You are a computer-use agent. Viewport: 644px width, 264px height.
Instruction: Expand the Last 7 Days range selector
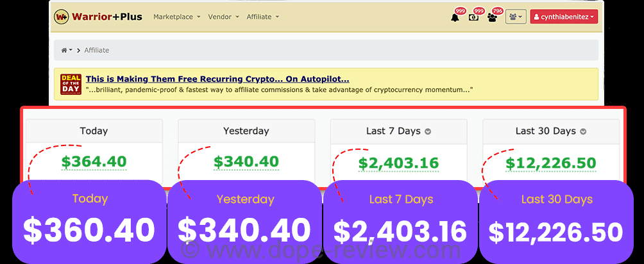pyautogui.click(x=428, y=131)
